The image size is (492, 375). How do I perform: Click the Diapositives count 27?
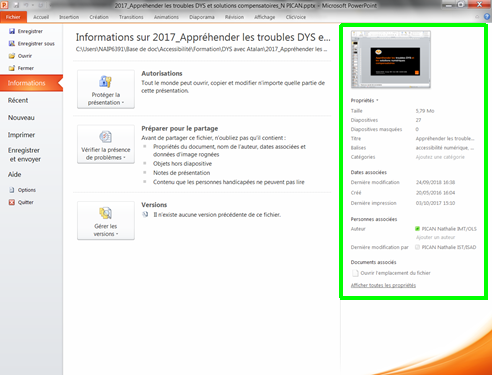[x=418, y=120]
